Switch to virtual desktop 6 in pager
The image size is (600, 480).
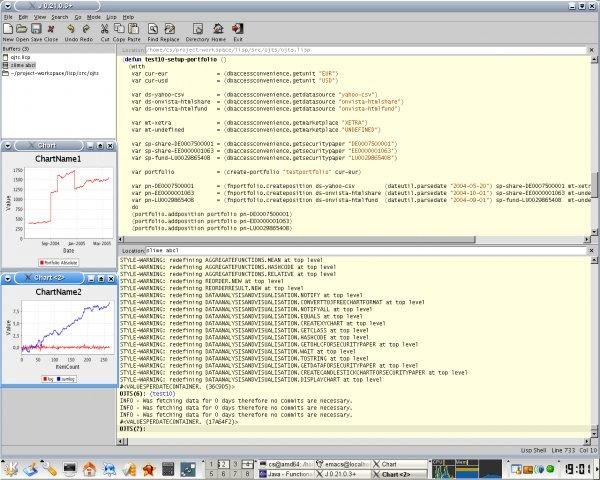[x=223, y=474]
